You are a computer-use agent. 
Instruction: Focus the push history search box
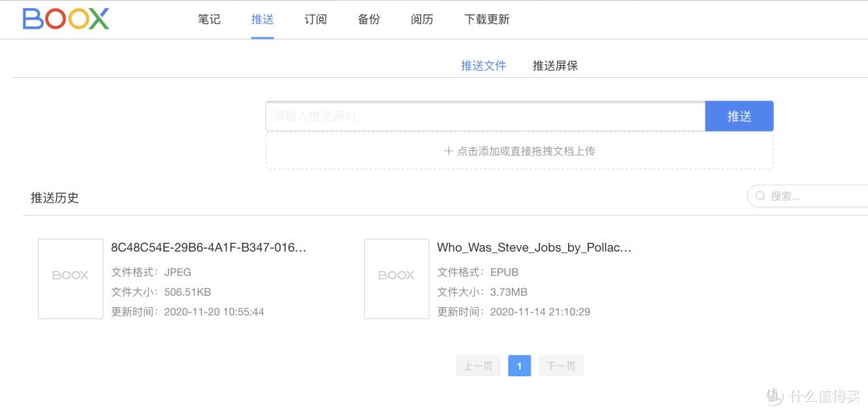[809, 196]
